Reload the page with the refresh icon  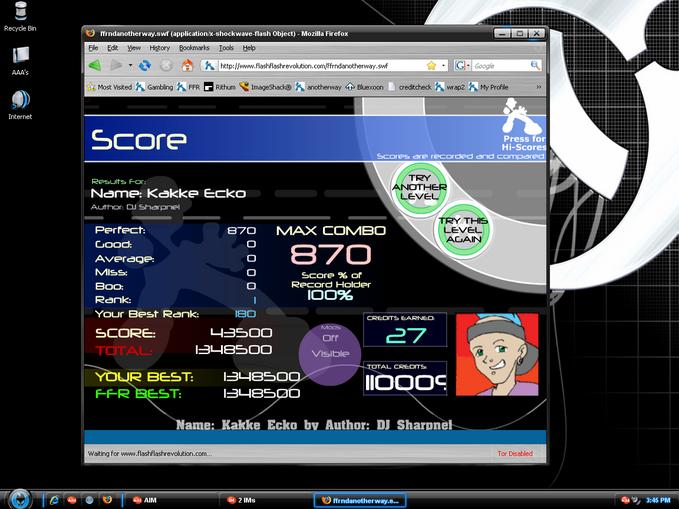(145, 65)
